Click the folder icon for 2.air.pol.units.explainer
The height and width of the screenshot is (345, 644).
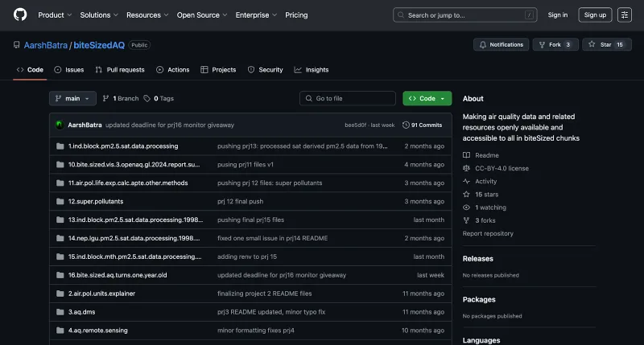click(x=60, y=294)
